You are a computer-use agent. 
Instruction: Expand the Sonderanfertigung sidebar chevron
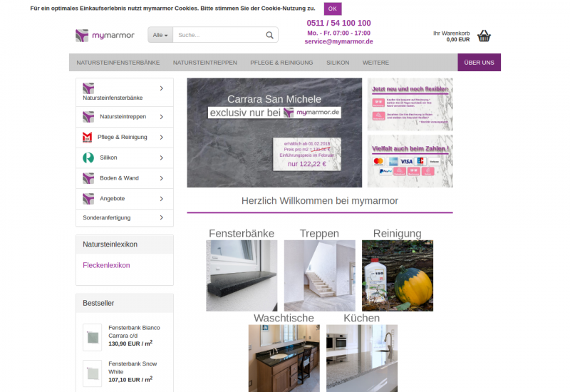(162, 217)
